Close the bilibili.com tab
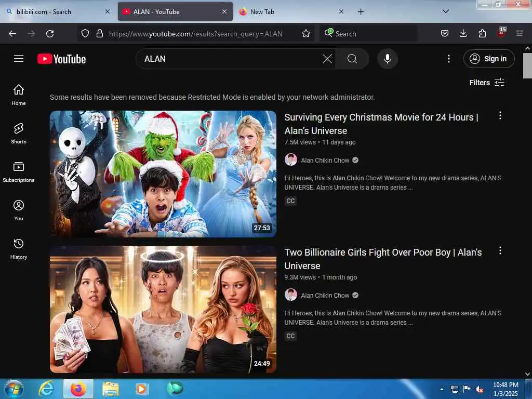Screen dimensions: 532x399 point(107,11)
